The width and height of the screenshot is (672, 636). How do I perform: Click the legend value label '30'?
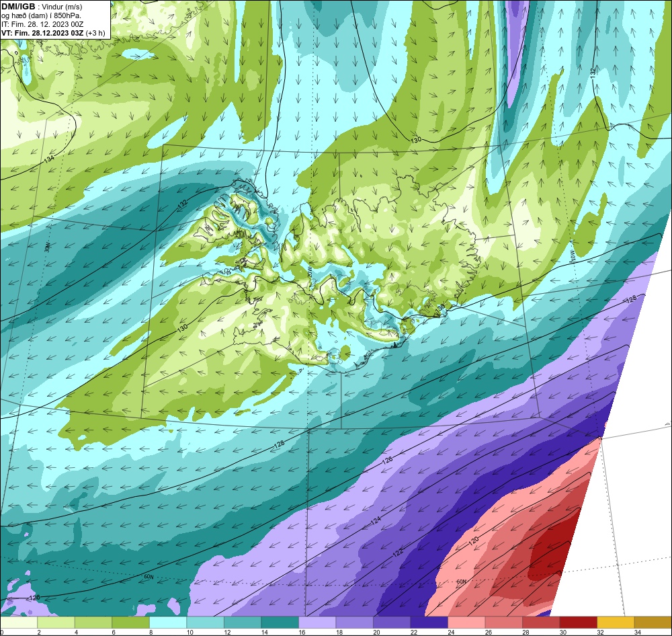[x=562, y=632]
